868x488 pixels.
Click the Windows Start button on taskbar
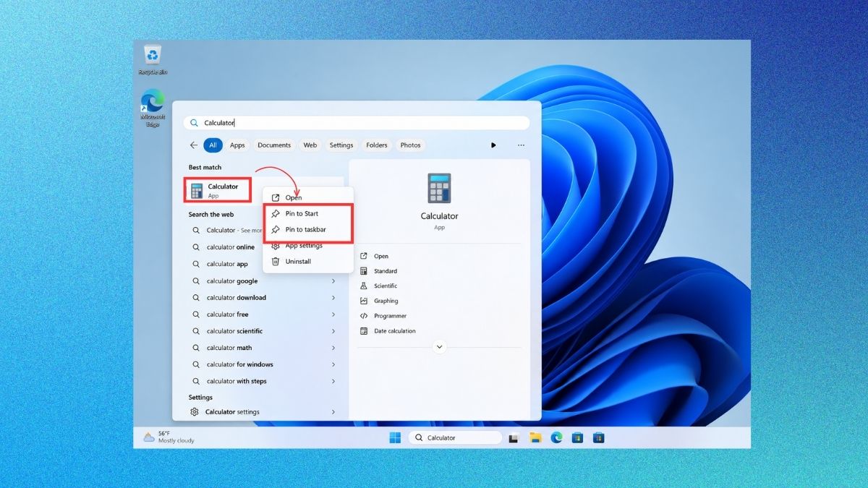click(x=395, y=437)
